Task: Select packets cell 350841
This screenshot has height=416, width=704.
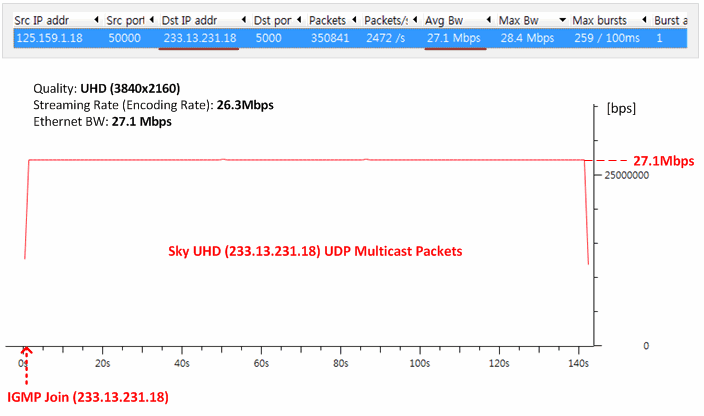Action: pyautogui.click(x=330, y=38)
